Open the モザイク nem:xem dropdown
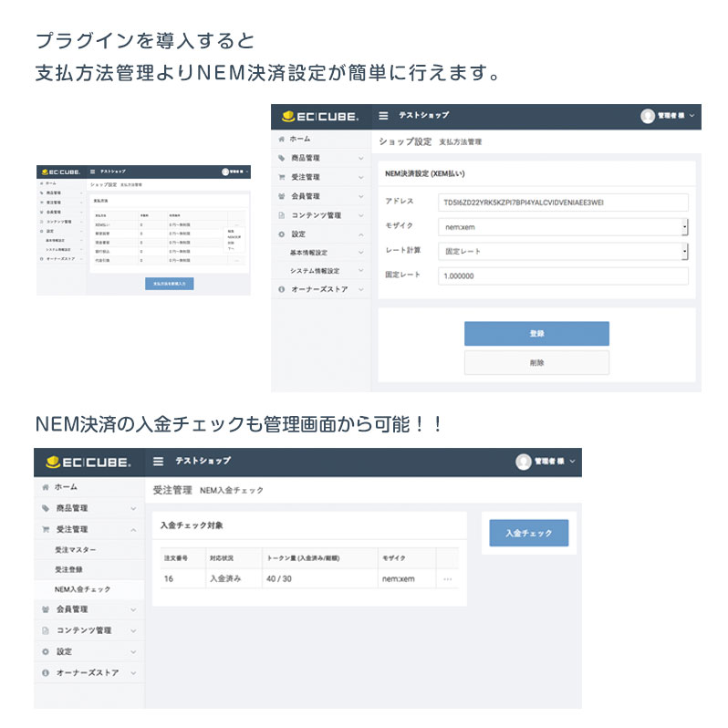Image resolution: width=728 pixels, height=728 pixels. pyautogui.click(x=563, y=227)
